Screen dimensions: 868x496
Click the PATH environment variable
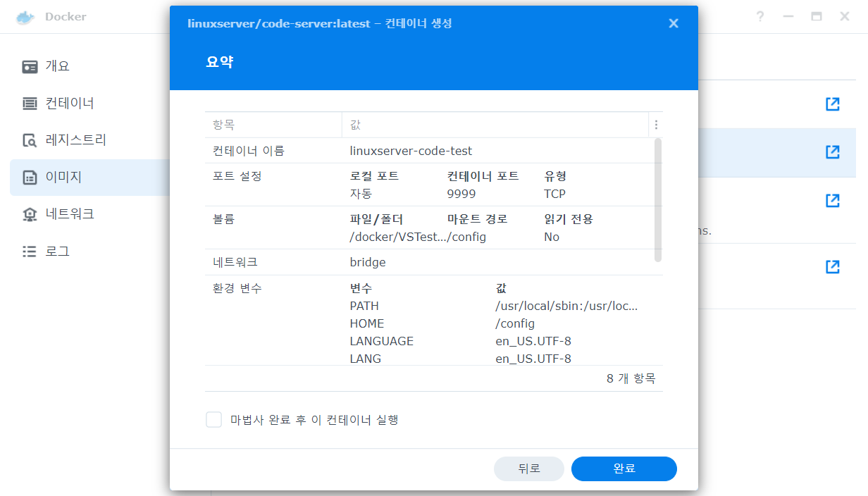[364, 306]
